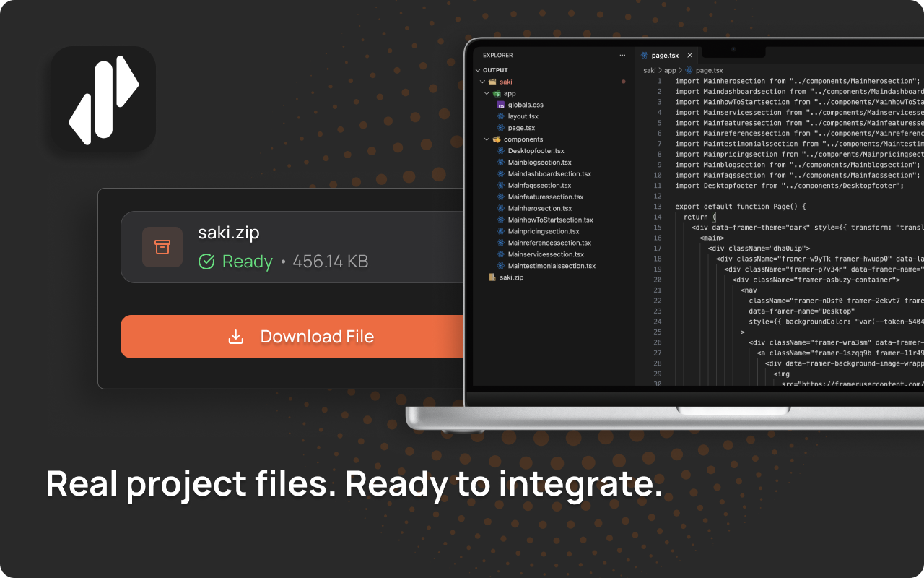This screenshot has height=578, width=924.
Task: Click the saki.zip icon in the Explorer tree
Action: coord(492,277)
